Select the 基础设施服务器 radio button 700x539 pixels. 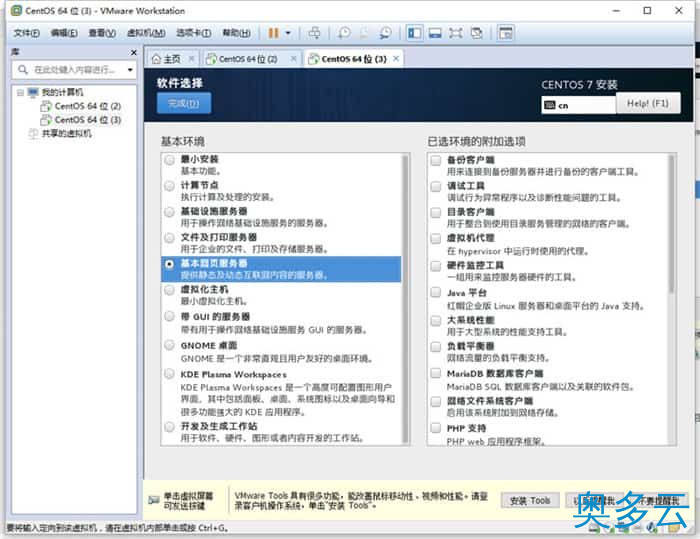pos(169,212)
